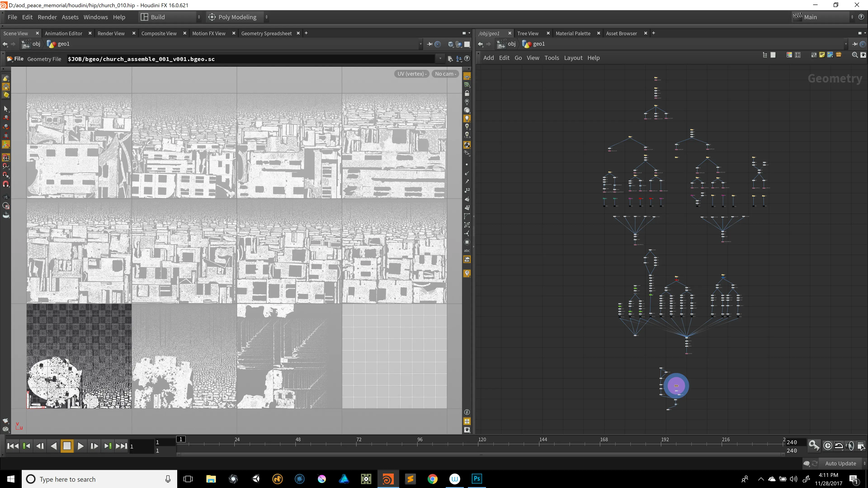Toggle the UV background image display

coord(467,259)
